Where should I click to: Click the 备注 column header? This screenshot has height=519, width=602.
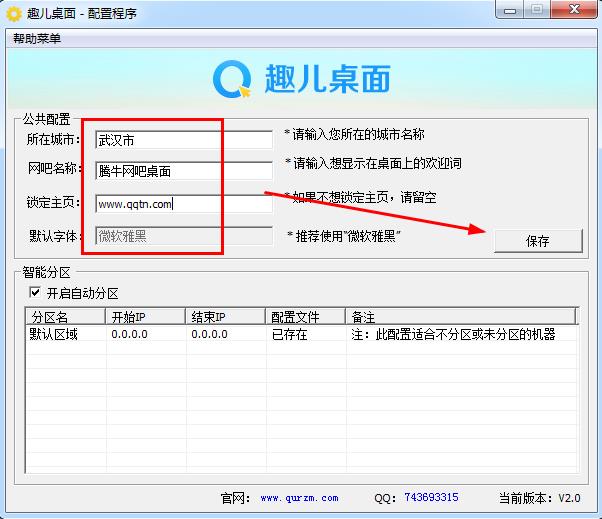click(x=460, y=317)
